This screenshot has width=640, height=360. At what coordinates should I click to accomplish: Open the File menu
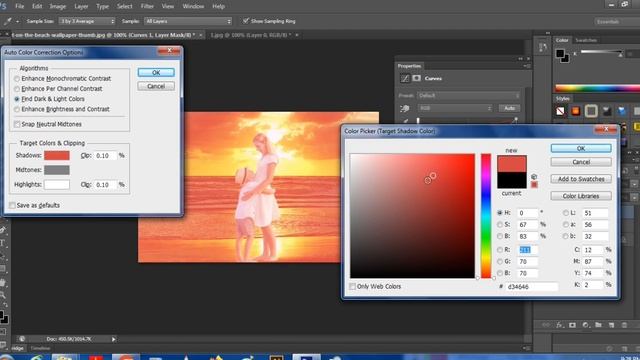tap(19, 6)
